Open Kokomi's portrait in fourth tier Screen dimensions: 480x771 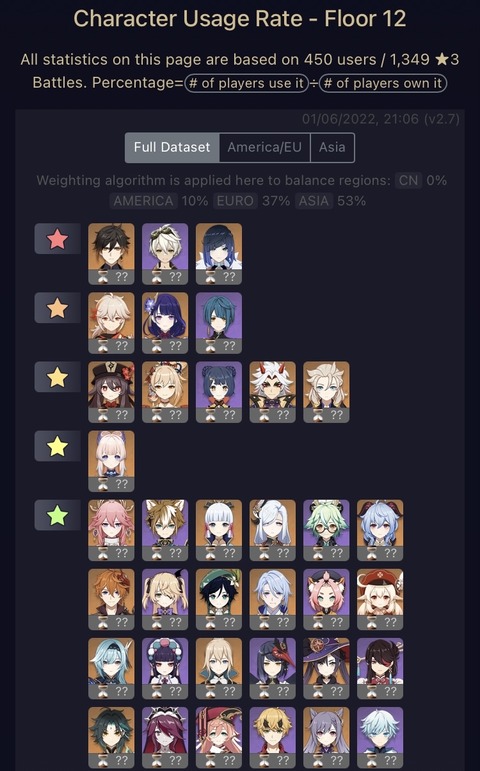111,461
